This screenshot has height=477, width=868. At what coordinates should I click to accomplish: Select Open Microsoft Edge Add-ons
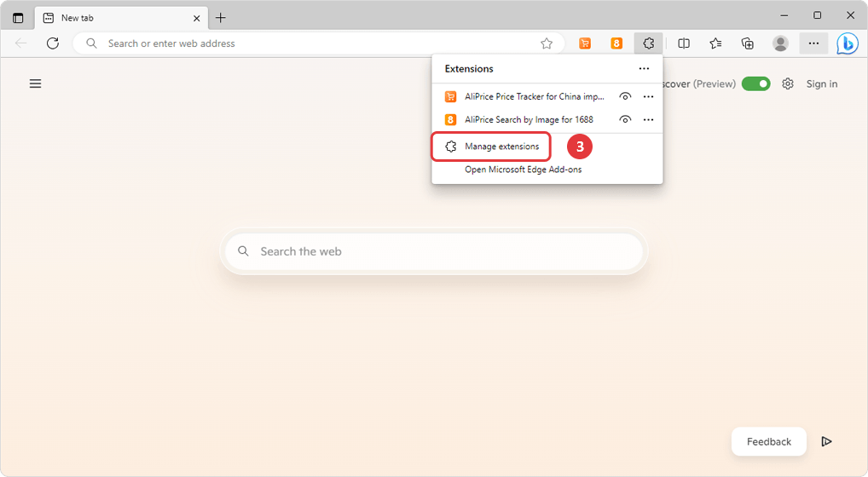pos(523,170)
